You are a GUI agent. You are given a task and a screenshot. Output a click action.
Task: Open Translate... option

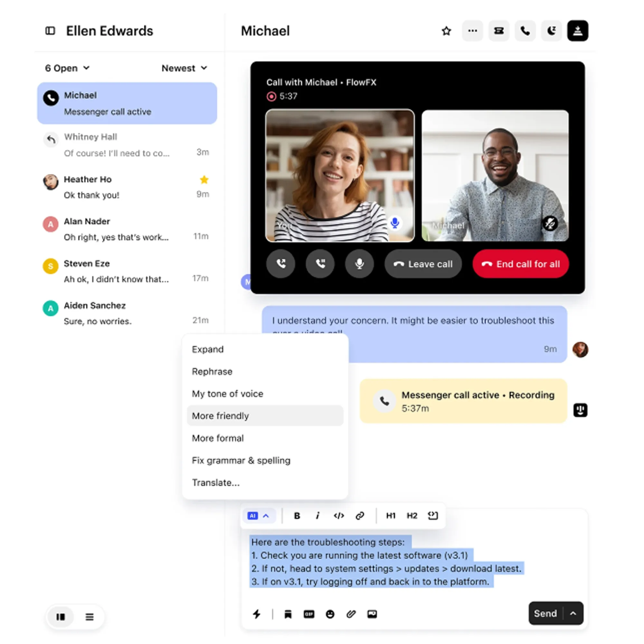coord(265,482)
